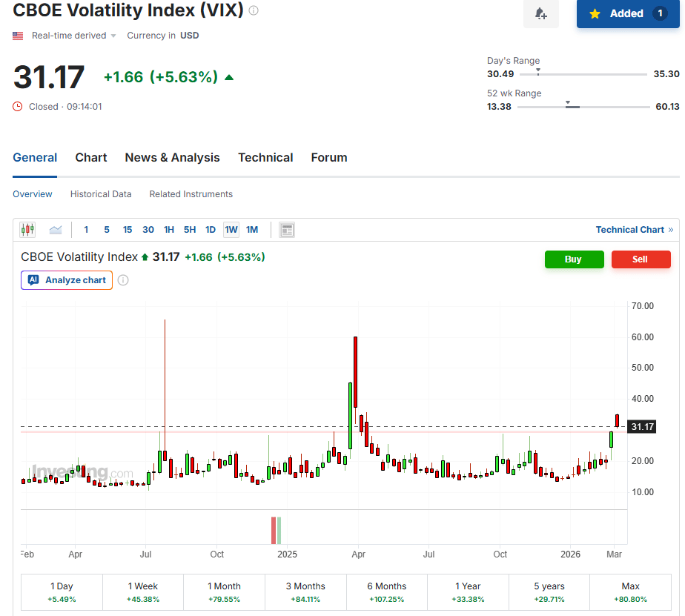685x616 pixels.
Task: Open the Forum tab
Action: [x=329, y=158]
